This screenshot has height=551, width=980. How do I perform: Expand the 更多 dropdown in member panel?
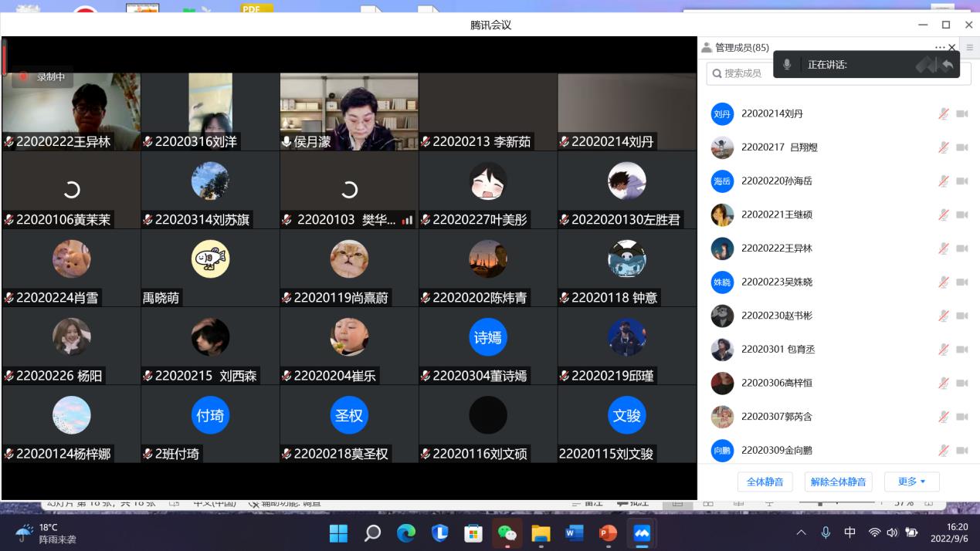(912, 482)
